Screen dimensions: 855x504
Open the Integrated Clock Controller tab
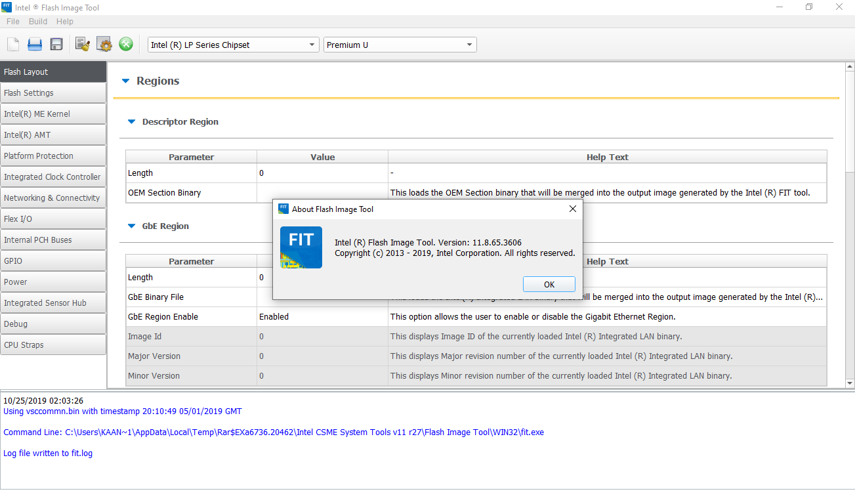(53, 177)
